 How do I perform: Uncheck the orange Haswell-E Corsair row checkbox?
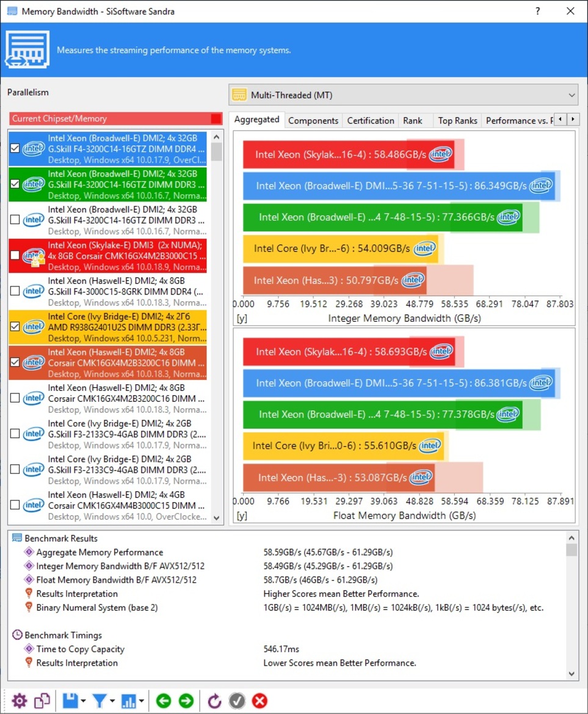tap(15, 362)
